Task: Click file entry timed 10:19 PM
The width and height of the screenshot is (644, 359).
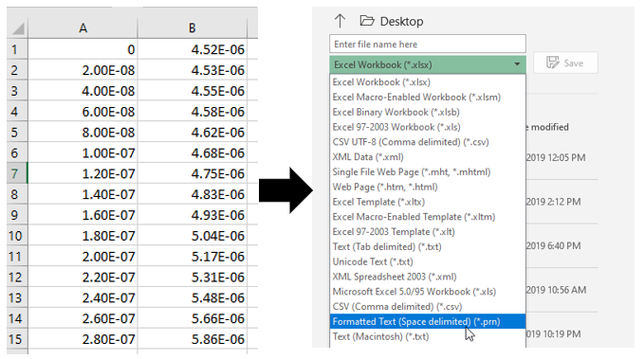Action: point(554,334)
